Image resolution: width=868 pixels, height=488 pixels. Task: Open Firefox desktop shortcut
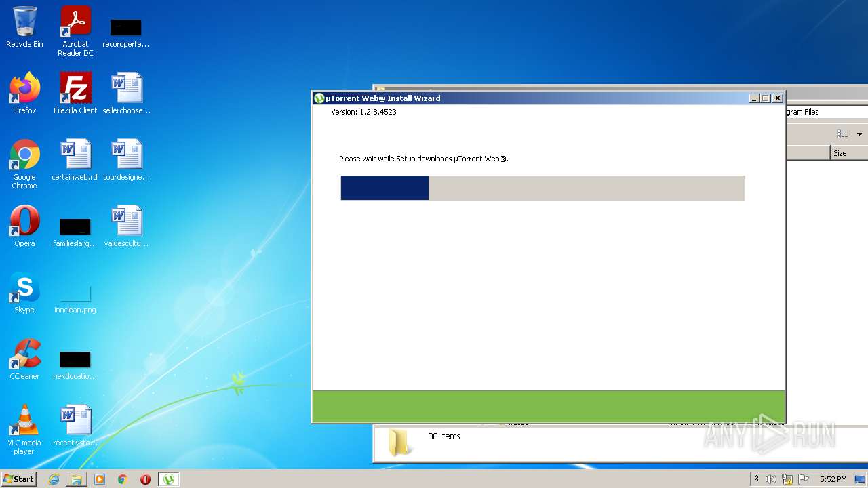[24, 93]
